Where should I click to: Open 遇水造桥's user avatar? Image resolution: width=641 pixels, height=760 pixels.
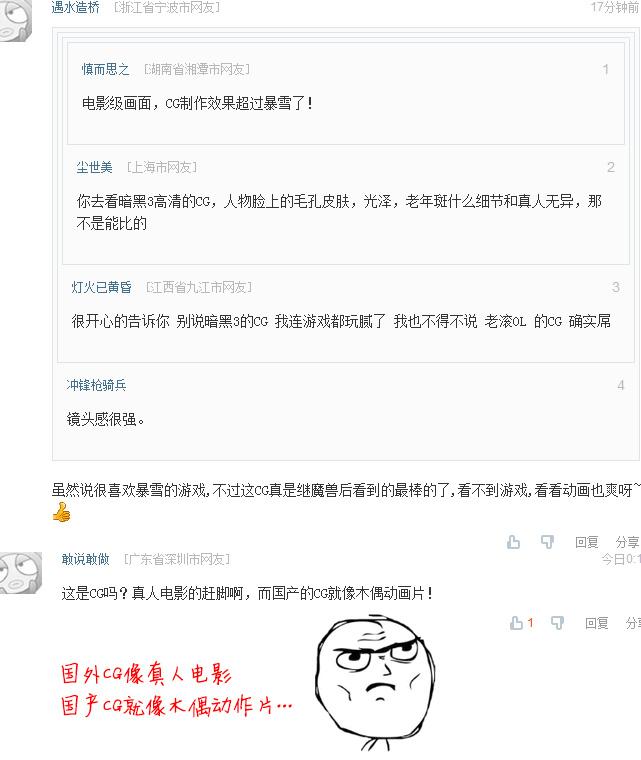tap(16, 20)
